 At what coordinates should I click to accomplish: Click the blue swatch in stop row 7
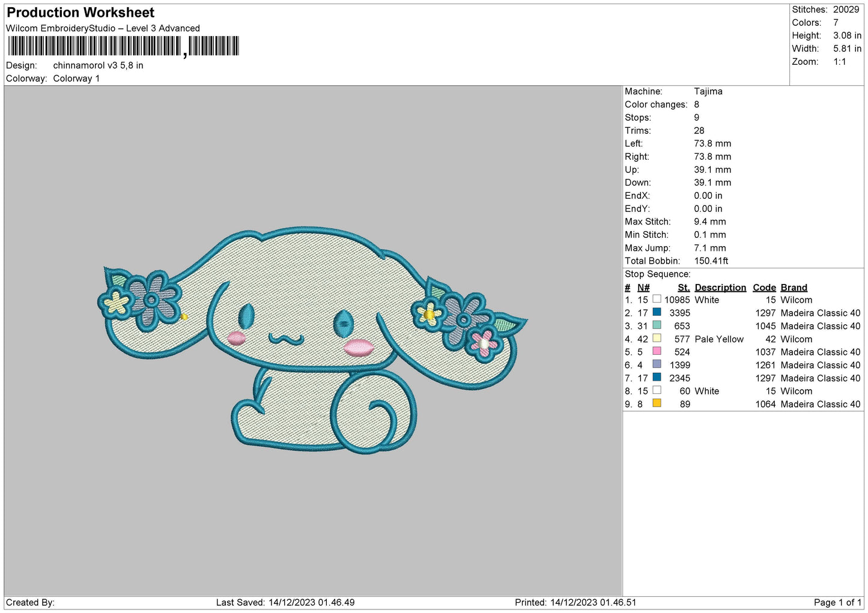pyautogui.click(x=657, y=378)
